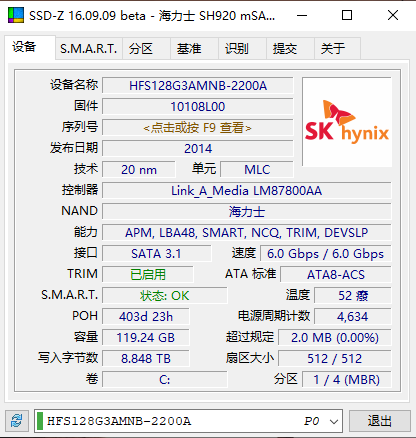Click the SSD-Z app icon in title bar
Image resolution: width=416 pixels, height=438 pixels.
click(x=16, y=15)
